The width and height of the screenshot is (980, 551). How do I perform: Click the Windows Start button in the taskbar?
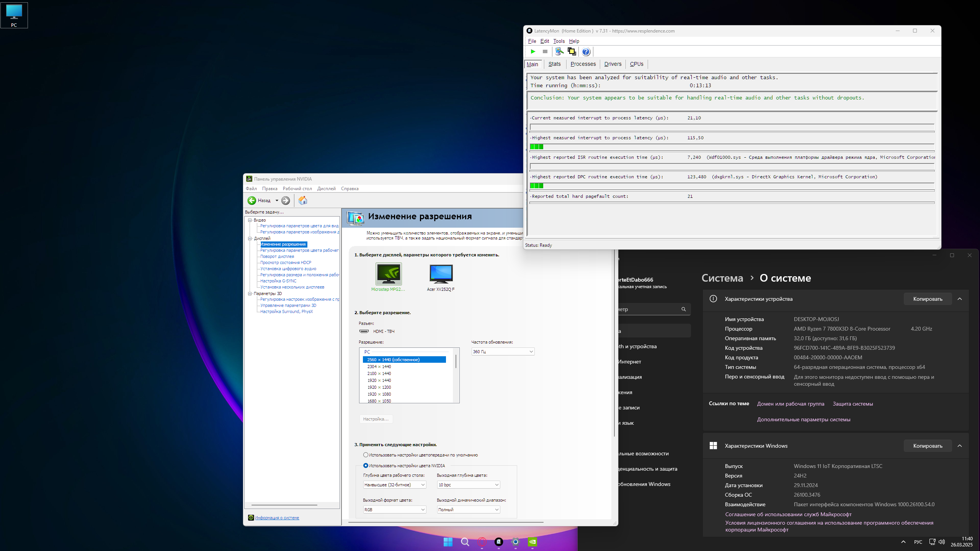[448, 542]
